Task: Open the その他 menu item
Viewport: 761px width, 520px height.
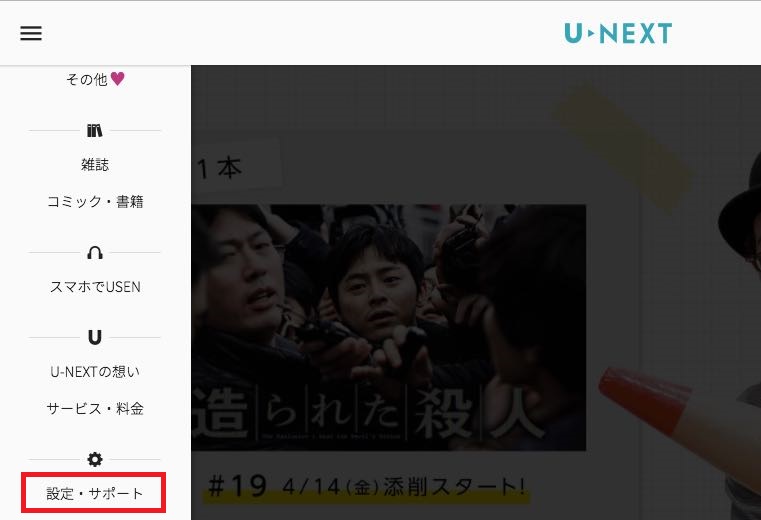Action: [86, 79]
